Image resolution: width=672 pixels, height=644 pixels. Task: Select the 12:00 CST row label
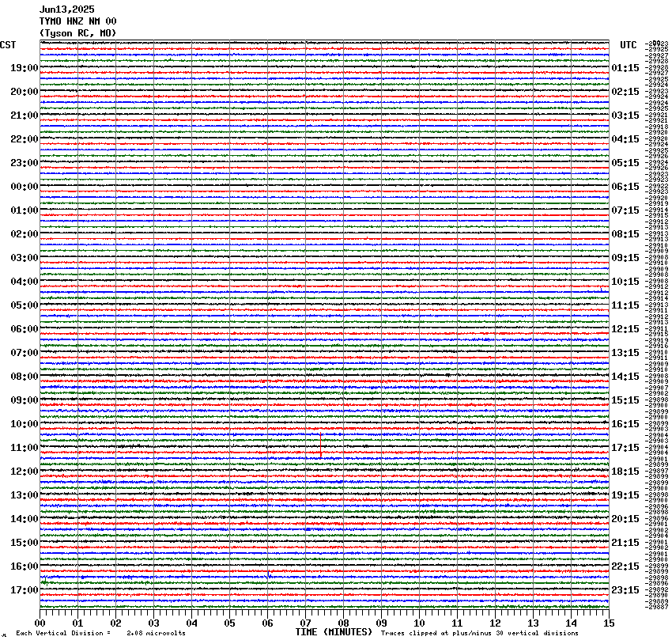25,472
